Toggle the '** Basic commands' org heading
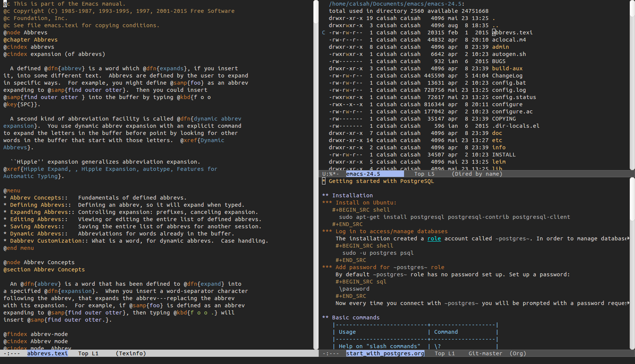 click(x=351, y=318)
